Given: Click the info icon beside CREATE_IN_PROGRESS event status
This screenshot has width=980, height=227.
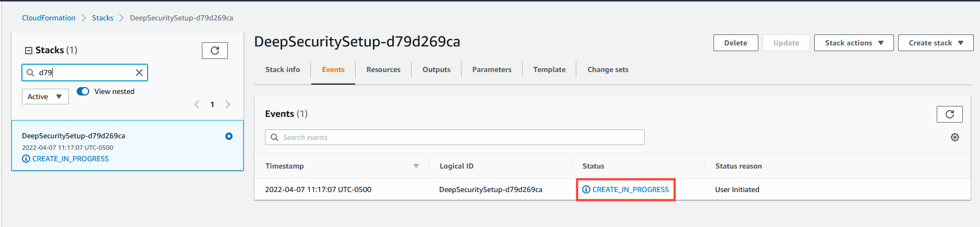Looking at the screenshot, I should (x=586, y=189).
